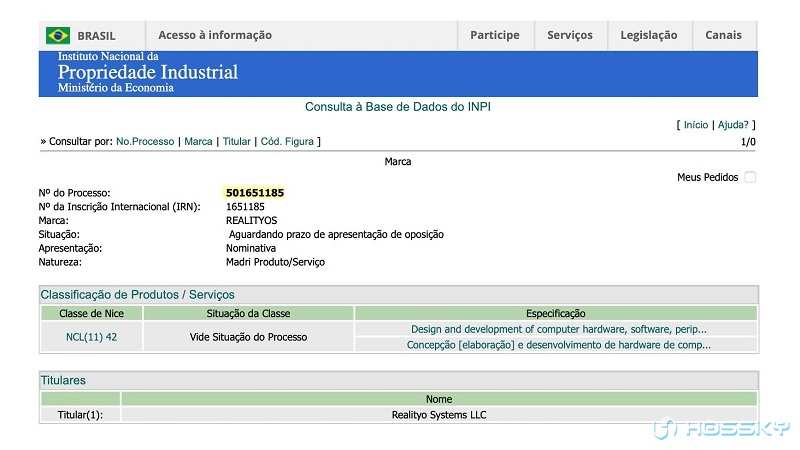Select the 1/0 page counter

(x=748, y=142)
